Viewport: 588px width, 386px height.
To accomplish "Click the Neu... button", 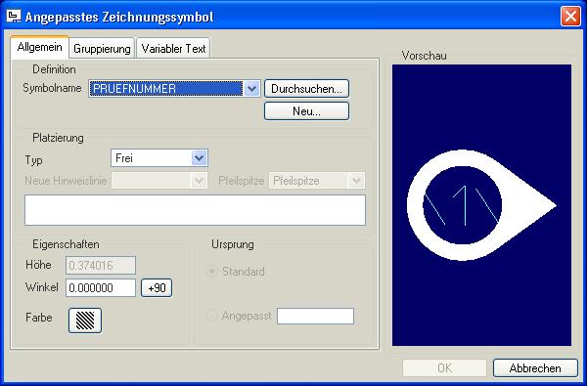I will 307,111.
